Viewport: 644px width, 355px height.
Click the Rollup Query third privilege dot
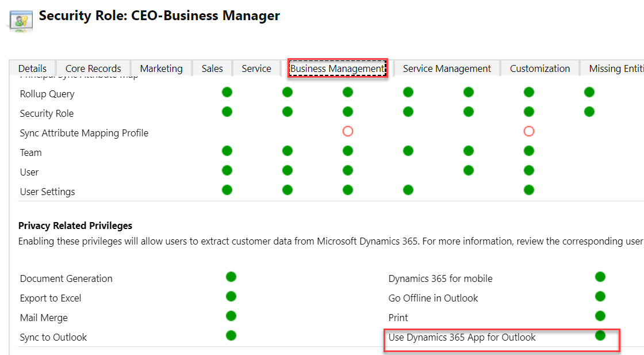coord(347,91)
